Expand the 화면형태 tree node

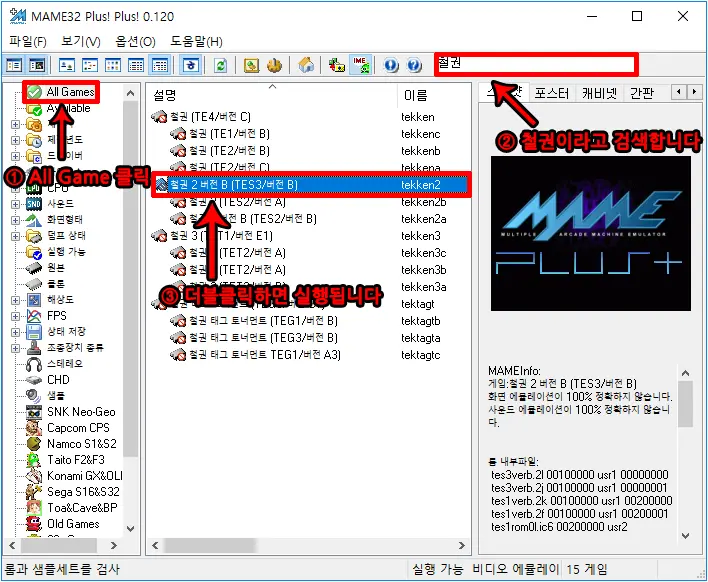pos(15,220)
